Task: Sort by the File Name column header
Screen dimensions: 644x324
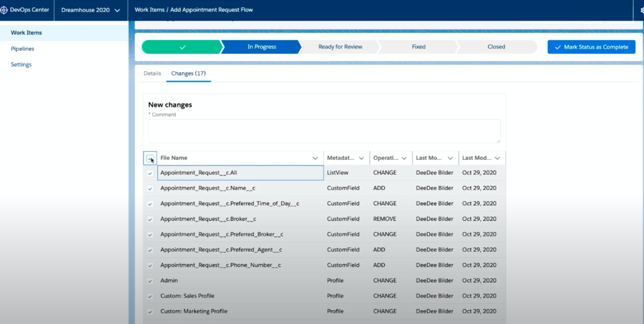Action: click(174, 158)
